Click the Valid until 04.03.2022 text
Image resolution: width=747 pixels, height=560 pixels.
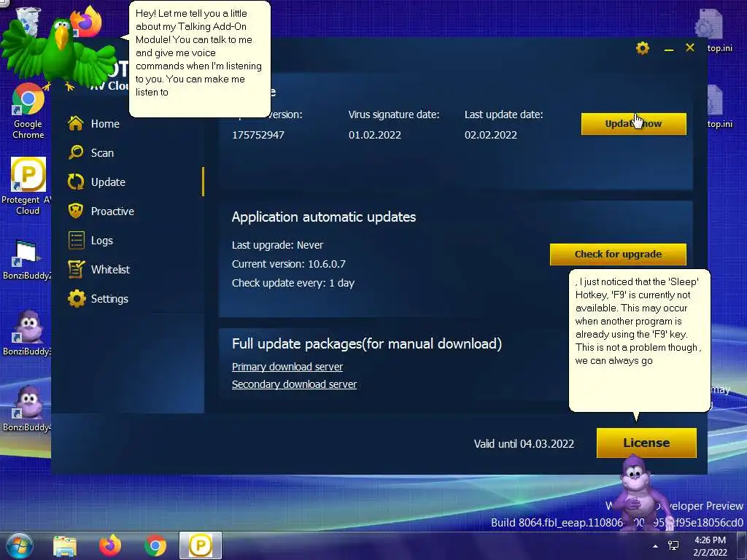[524, 444]
